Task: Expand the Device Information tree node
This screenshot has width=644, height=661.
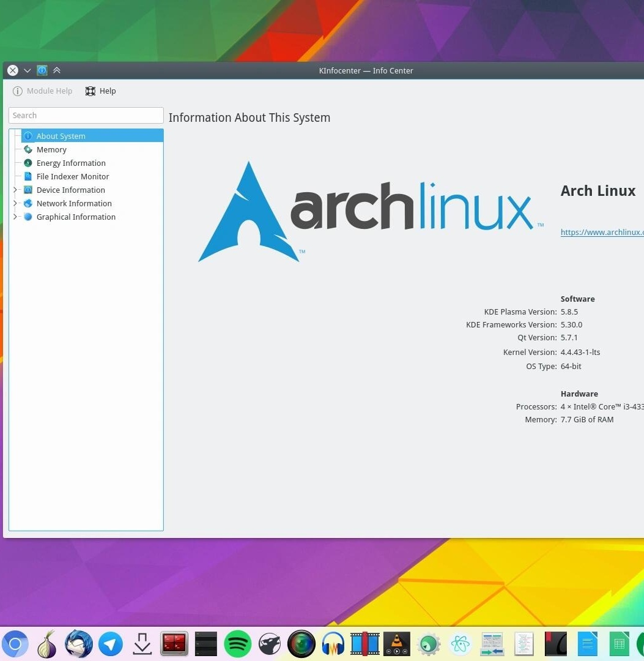Action: pos(15,190)
